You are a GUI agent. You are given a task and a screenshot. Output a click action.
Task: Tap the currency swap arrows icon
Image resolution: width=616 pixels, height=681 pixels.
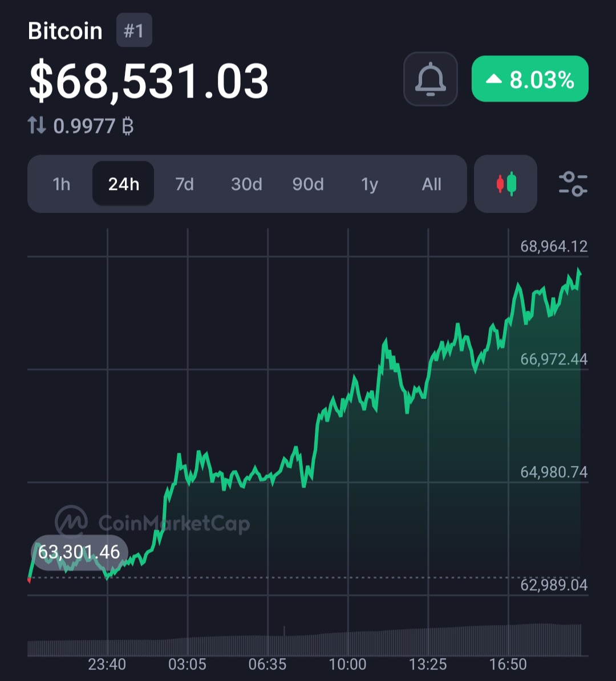tap(37, 125)
